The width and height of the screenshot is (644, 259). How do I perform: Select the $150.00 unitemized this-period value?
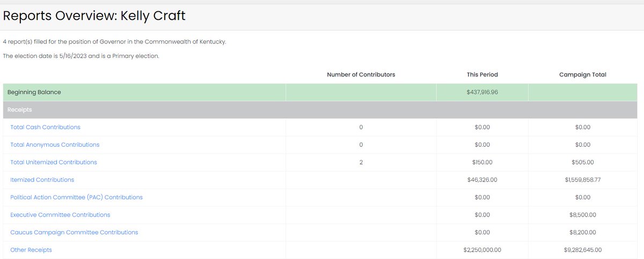[x=482, y=162]
